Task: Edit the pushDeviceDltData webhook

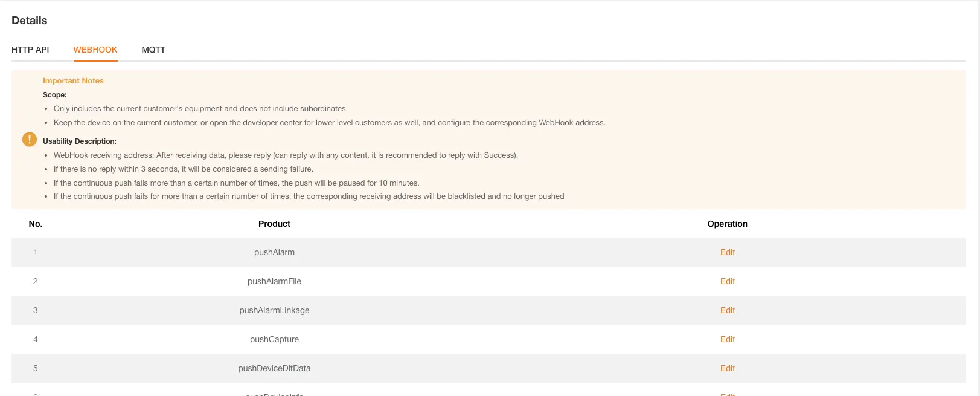Action: pyautogui.click(x=728, y=368)
